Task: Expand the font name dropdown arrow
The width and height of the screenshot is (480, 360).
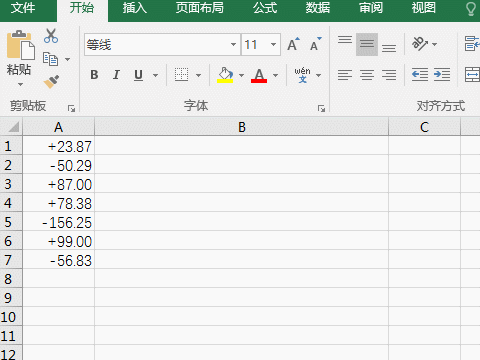Action: click(x=233, y=44)
